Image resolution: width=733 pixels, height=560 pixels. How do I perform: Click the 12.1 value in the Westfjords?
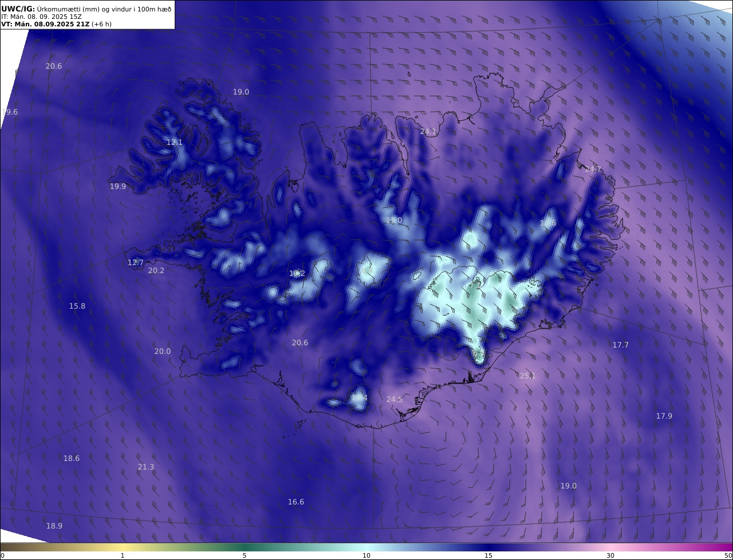175,143
